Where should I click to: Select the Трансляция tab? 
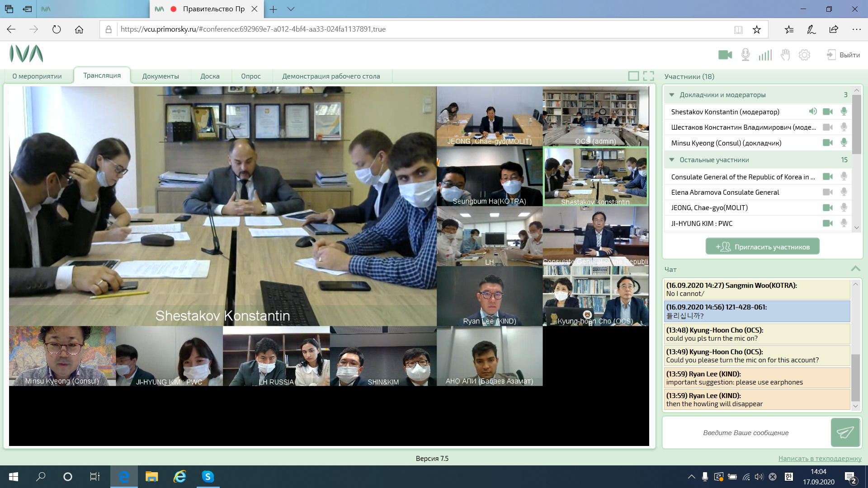pyautogui.click(x=101, y=75)
